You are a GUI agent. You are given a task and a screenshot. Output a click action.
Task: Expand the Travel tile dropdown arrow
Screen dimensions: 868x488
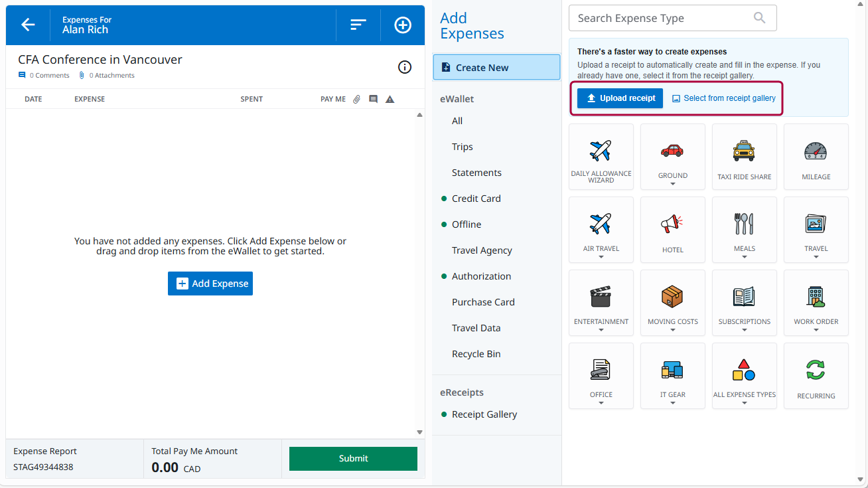click(x=816, y=258)
